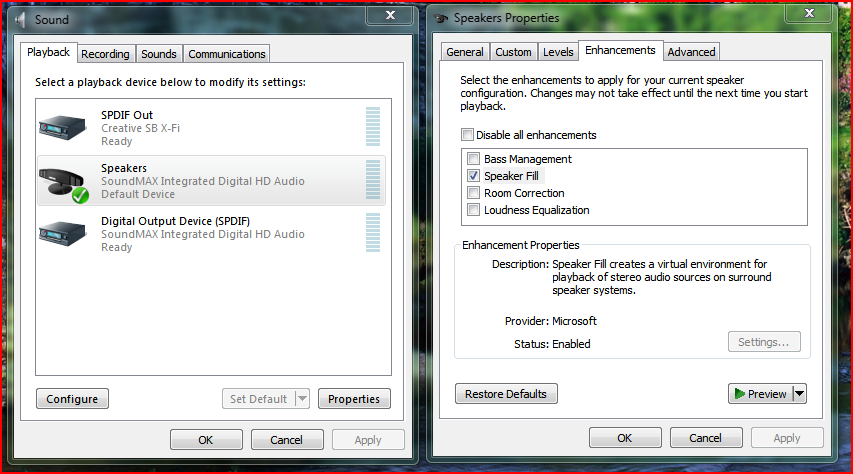Click OK in Speakers Properties

pos(625,438)
